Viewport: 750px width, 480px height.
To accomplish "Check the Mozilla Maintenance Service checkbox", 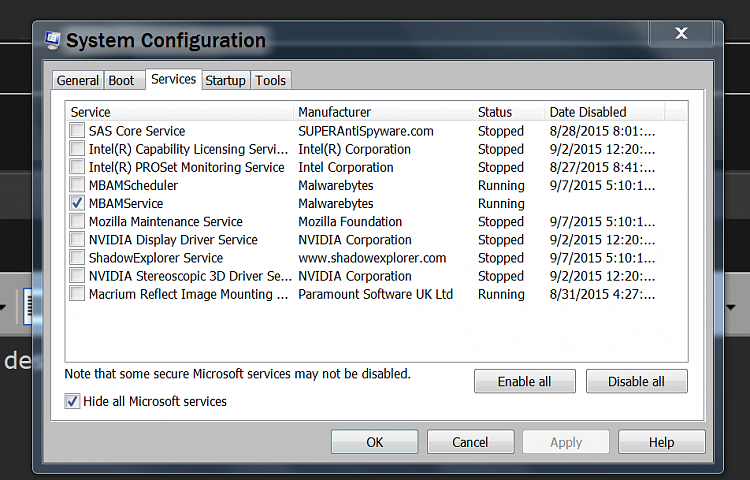I will 77,221.
